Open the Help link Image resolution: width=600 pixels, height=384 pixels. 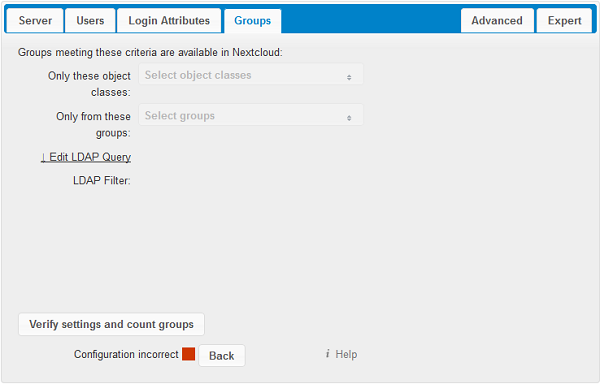point(346,354)
